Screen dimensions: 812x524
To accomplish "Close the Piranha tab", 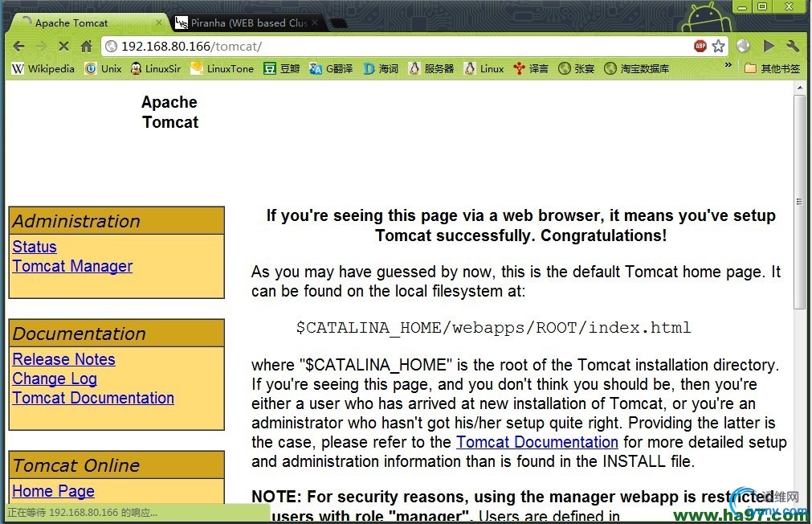I will coord(315,23).
